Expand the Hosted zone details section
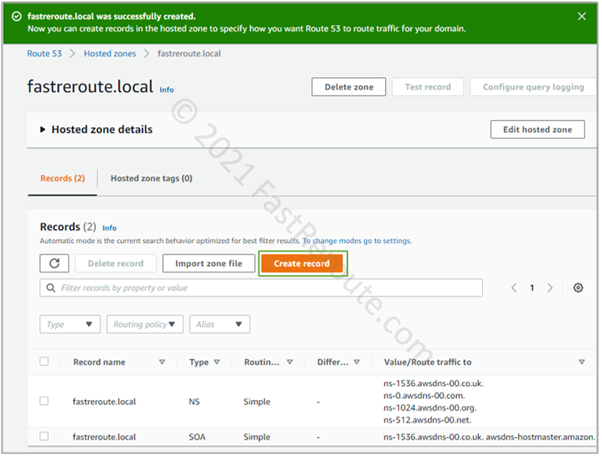 [43, 129]
